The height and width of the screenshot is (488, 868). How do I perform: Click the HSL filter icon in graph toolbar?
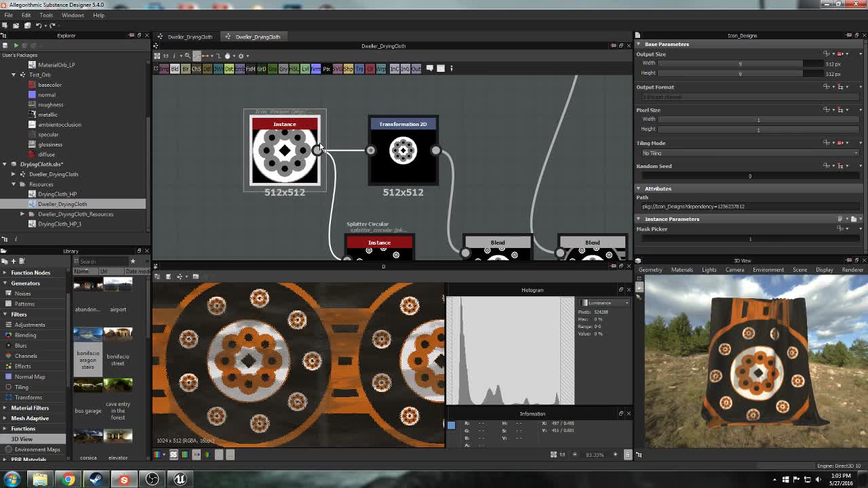tap(293, 68)
